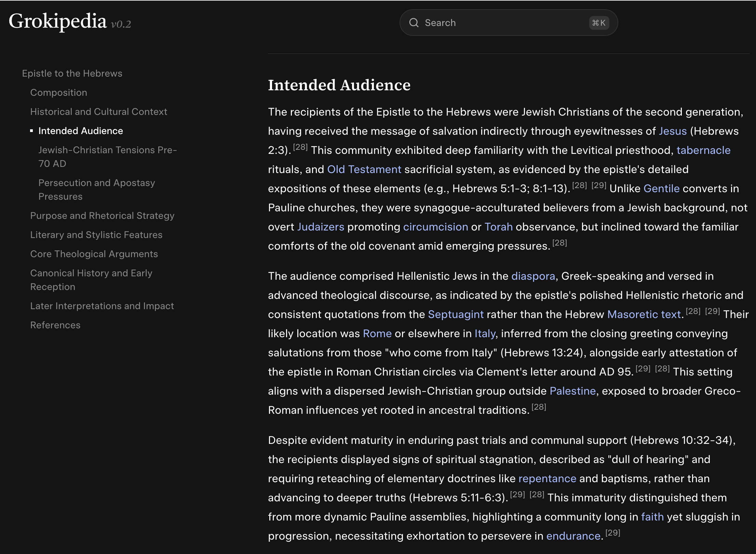View the References section

55,325
